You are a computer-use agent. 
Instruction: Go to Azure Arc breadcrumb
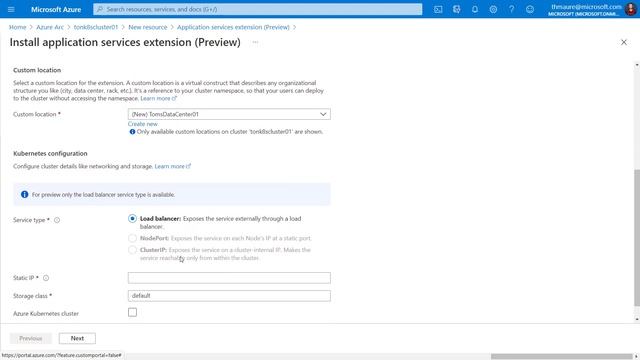(50, 27)
